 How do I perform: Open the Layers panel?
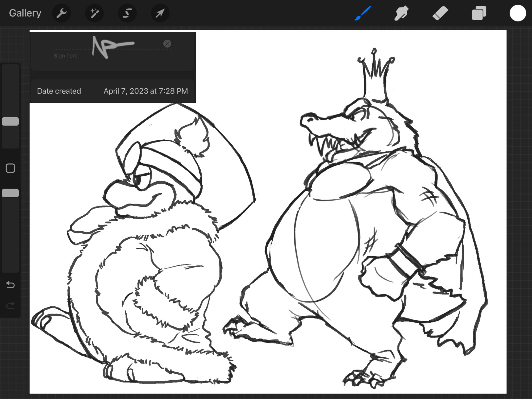[479, 13]
